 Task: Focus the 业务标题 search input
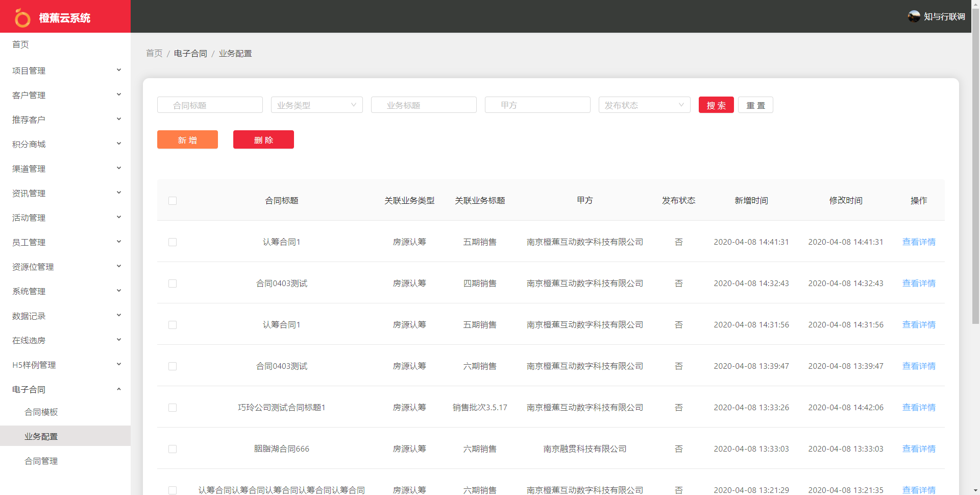[x=424, y=105]
